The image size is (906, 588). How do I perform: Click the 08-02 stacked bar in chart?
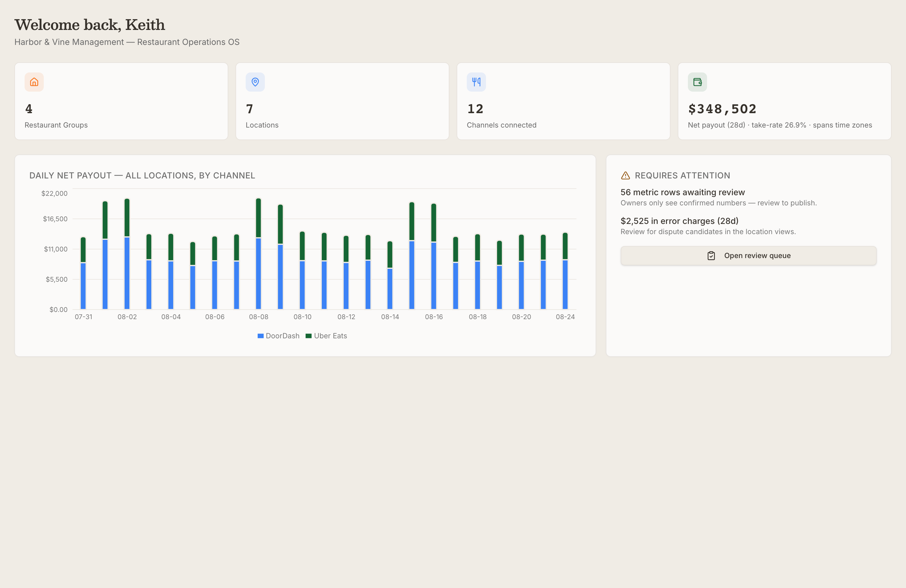tap(127, 254)
